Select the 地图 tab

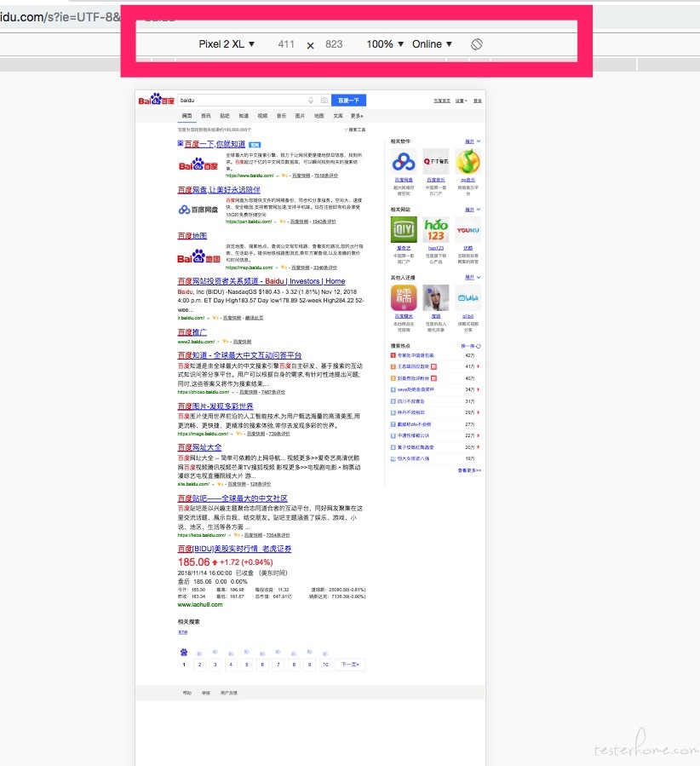(319, 116)
